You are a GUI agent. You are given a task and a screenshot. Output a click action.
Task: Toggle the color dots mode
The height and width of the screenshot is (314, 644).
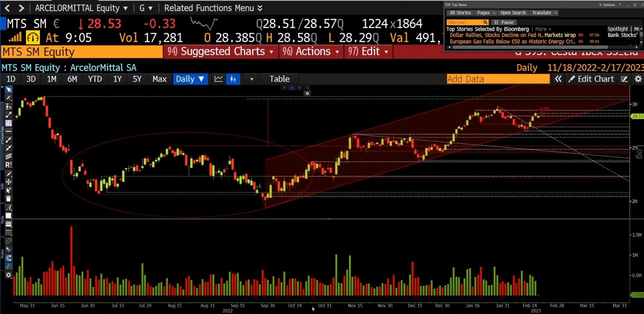(9, 266)
